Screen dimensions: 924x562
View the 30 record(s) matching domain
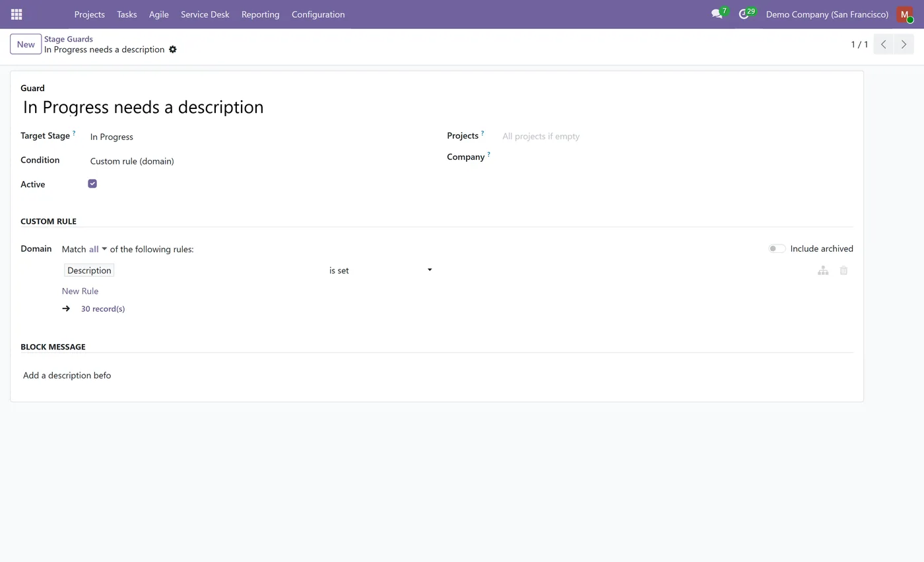click(103, 308)
